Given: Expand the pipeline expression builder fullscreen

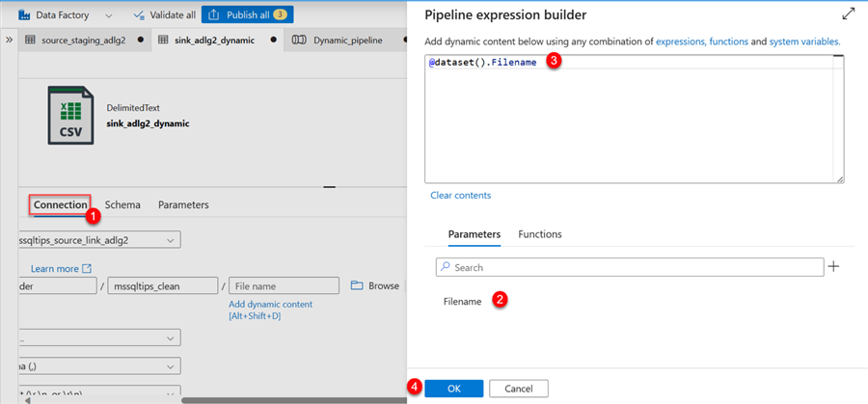Looking at the screenshot, I should [848, 14].
